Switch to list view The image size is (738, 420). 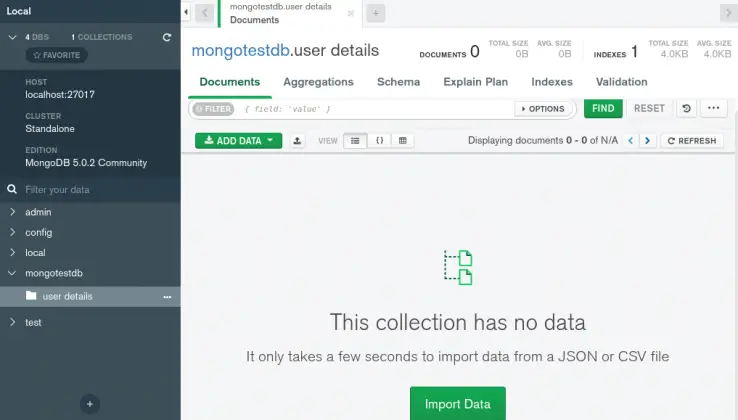(x=355, y=141)
